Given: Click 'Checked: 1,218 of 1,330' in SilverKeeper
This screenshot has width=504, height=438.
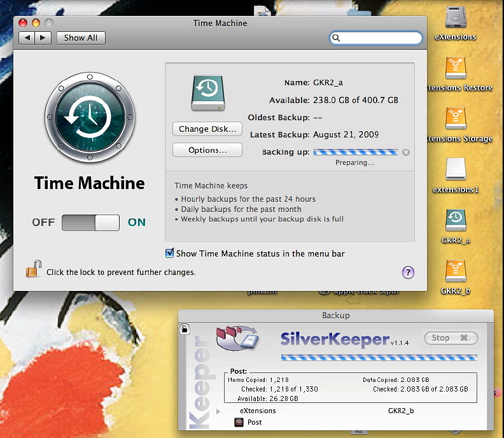Looking at the screenshot, I should [279, 389].
